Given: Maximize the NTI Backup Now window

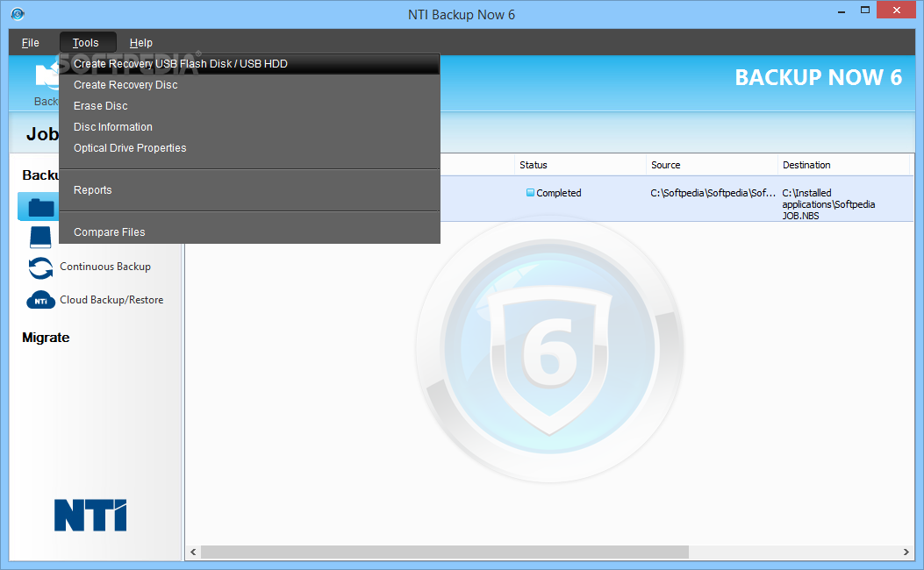Looking at the screenshot, I should click(x=865, y=10).
